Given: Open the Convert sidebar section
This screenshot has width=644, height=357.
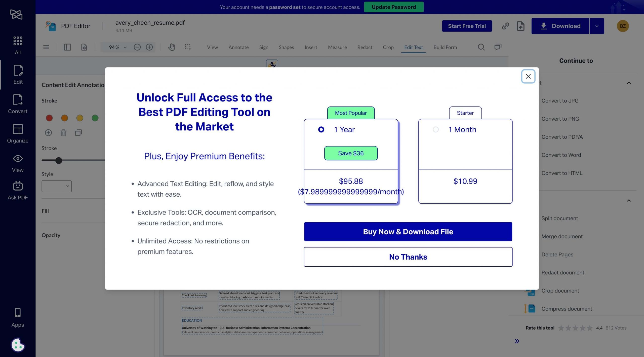Looking at the screenshot, I should [18, 104].
